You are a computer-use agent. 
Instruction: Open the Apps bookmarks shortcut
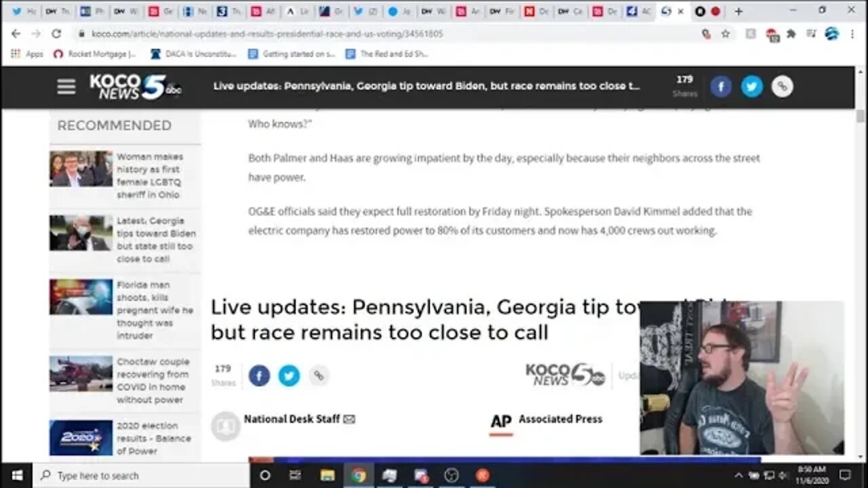[x=27, y=54]
